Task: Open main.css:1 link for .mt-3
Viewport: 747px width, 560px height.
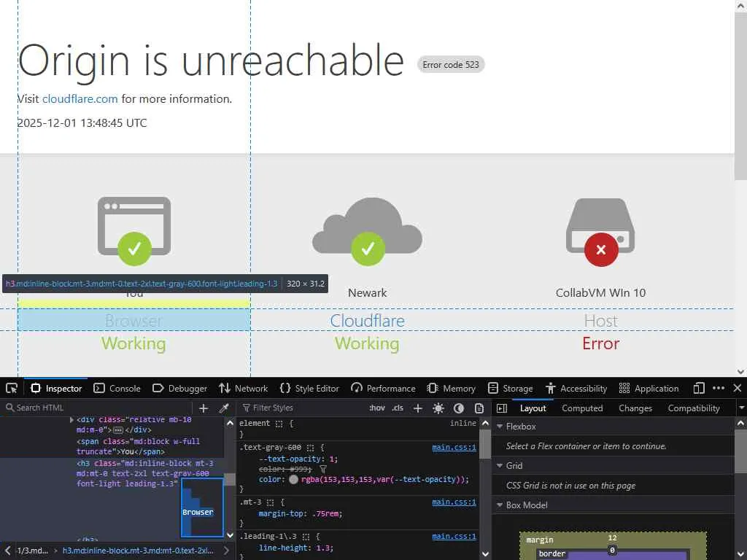Action: click(454, 502)
